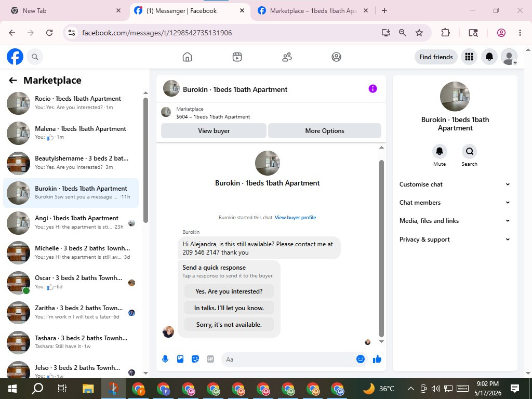Send a thumbs-up like
The image size is (532, 399).
377,359
